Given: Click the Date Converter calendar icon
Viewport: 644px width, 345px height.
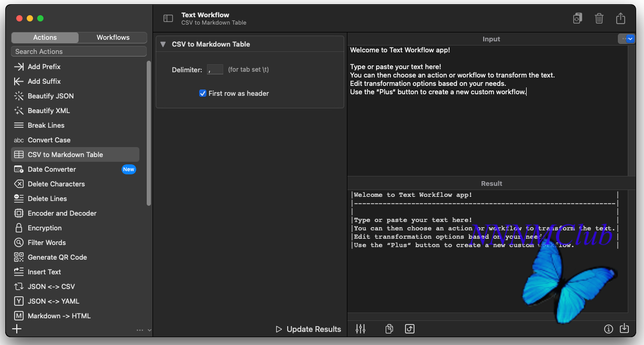Looking at the screenshot, I should tap(19, 169).
